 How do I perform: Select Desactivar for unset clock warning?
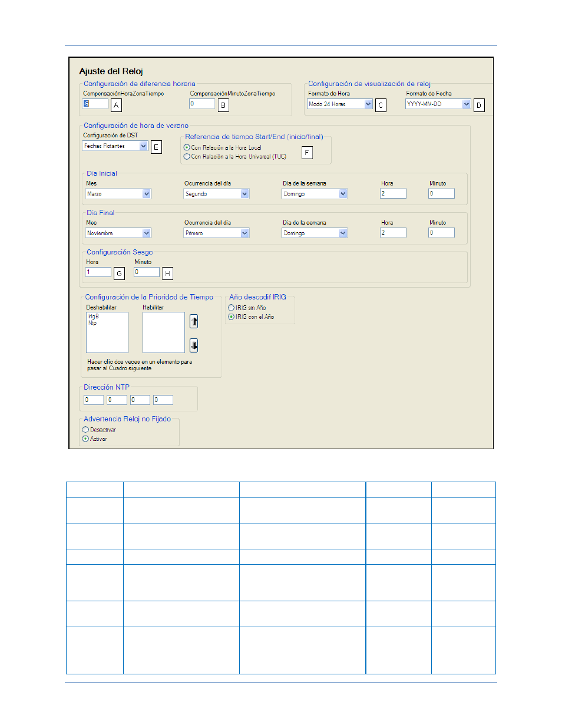(x=100, y=430)
